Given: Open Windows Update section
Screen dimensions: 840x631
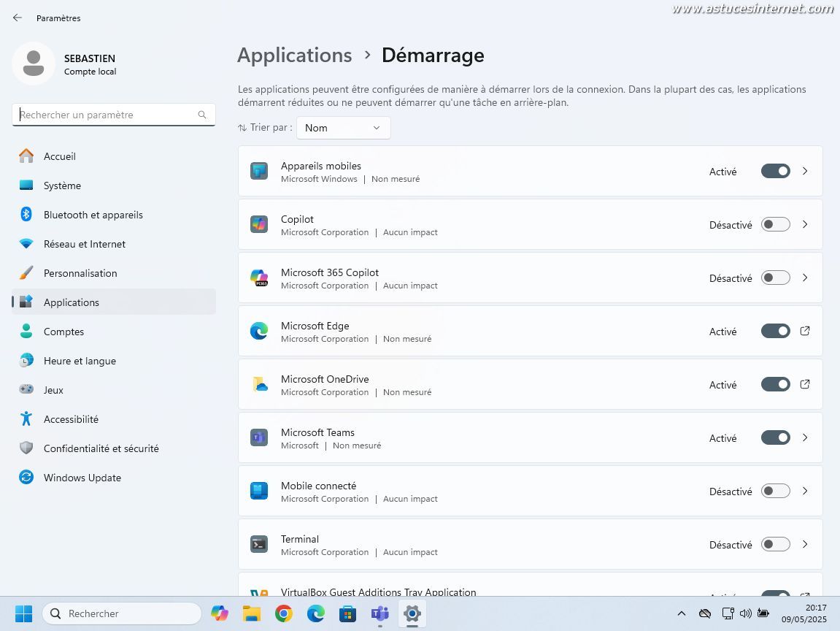Looking at the screenshot, I should click(114, 477).
